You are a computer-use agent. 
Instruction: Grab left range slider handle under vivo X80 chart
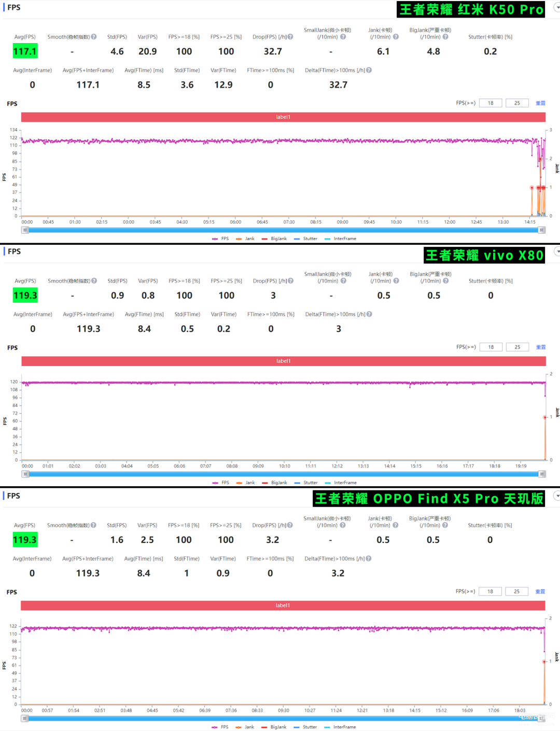point(25,474)
